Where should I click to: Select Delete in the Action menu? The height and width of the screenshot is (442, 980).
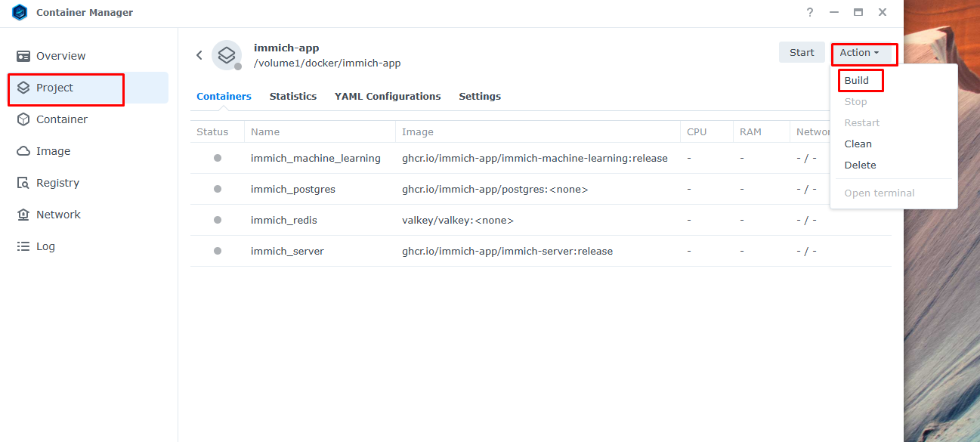click(860, 165)
